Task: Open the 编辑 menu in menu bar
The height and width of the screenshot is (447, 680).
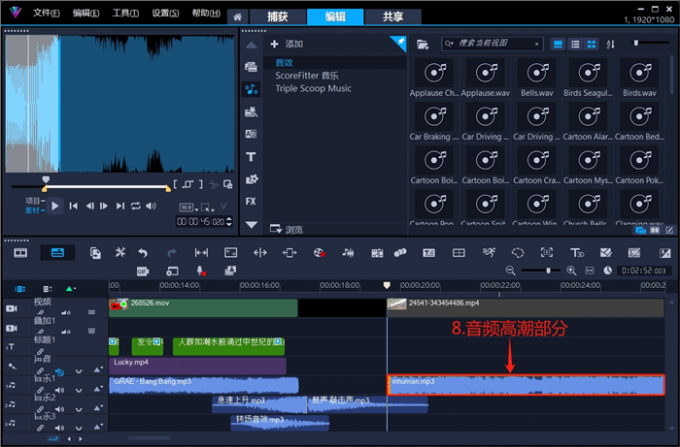Action: click(86, 13)
